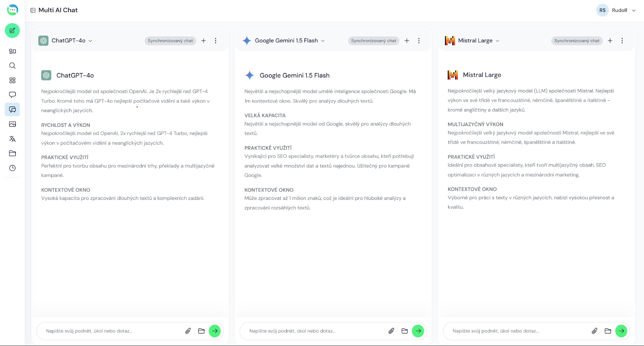Open the four-squares apps grid icon in sidebar
This screenshot has width=644, height=346.
(x=12, y=80)
